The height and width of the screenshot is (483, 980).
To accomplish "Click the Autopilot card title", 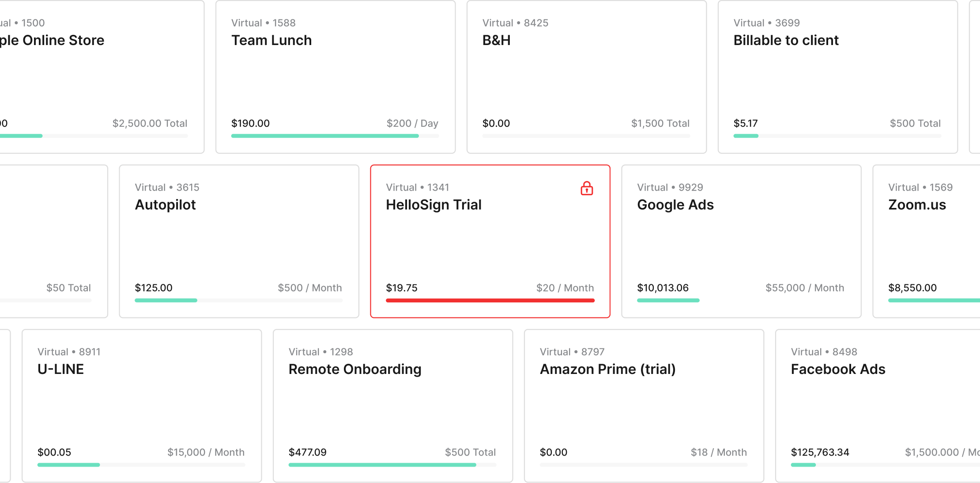I will tap(165, 205).
